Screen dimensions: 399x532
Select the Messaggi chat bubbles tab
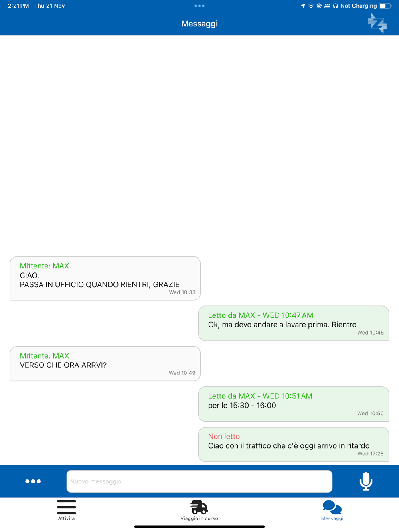click(332, 510)
